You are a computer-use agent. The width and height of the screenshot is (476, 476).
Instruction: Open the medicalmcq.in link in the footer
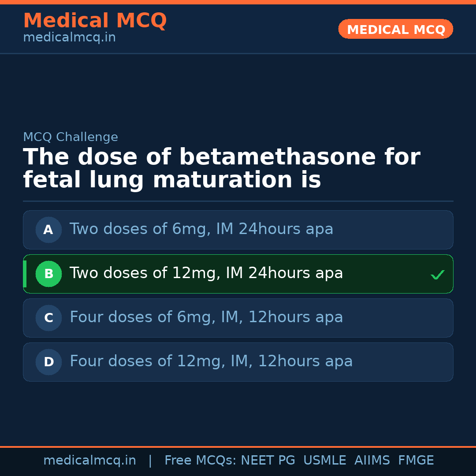[x=89, y=461]
